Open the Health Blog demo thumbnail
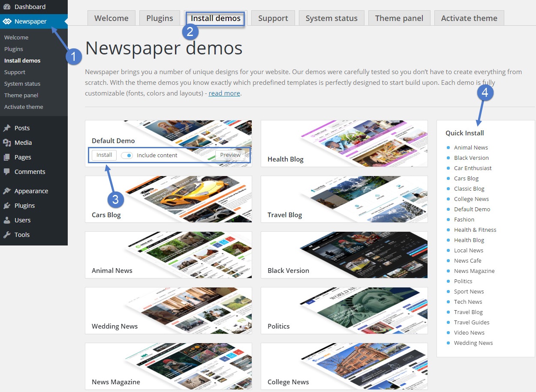The image size is (536, 392). tap(344, 144)
